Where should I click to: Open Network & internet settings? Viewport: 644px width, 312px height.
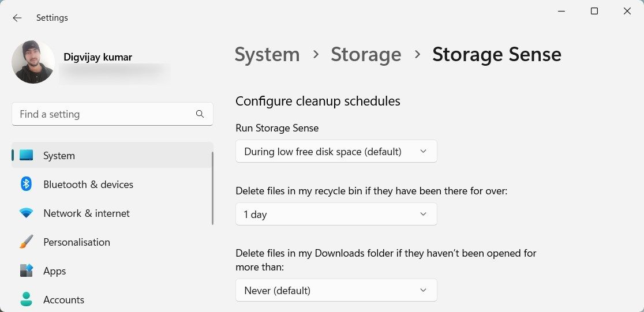tap(113, 213)
